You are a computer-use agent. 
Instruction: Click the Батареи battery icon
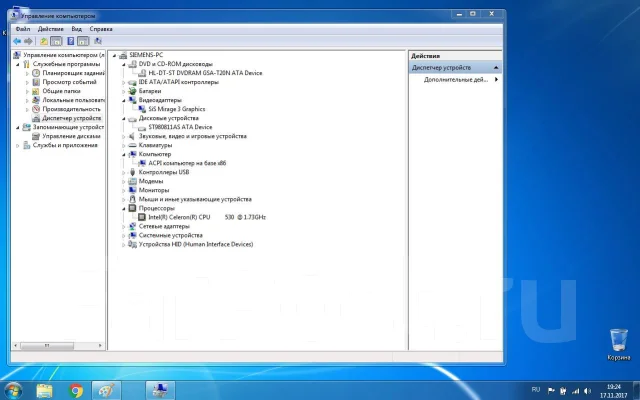(132, 91)
